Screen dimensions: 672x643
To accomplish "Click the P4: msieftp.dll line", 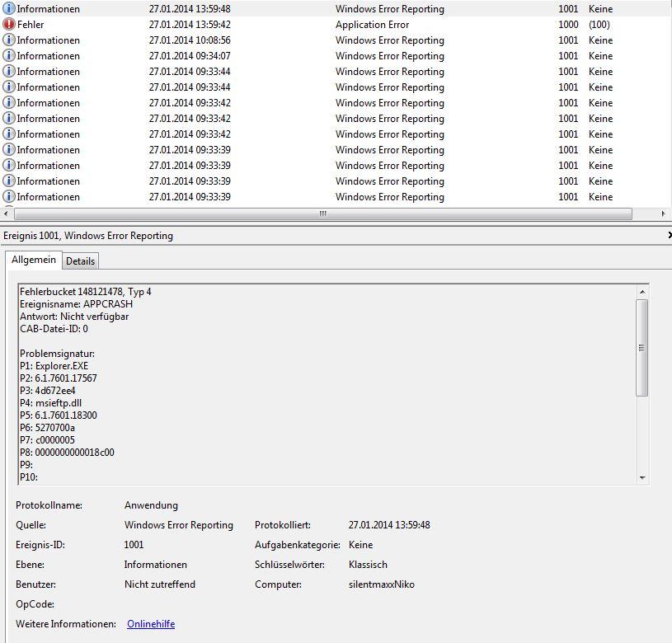I will click(50, 403).
